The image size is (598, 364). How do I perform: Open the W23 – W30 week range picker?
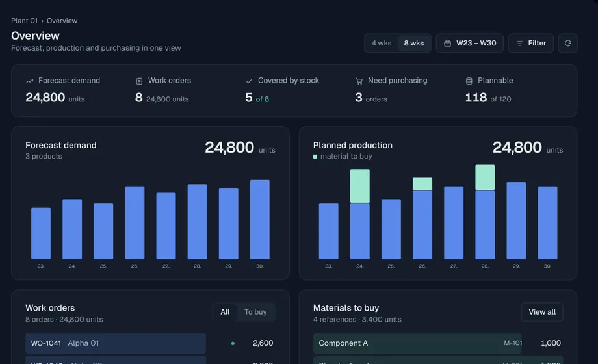469,43
